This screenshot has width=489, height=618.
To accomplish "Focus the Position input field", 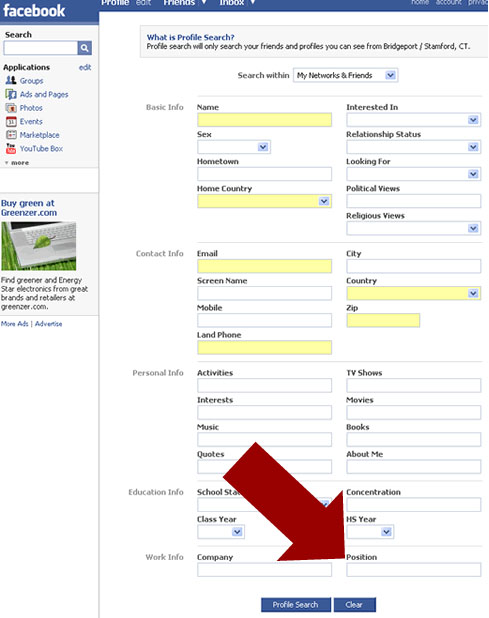I will coord(413,570).
